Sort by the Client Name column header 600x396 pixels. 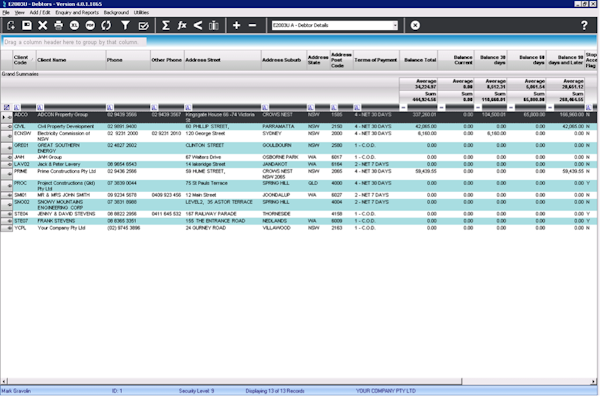[71, 60]
